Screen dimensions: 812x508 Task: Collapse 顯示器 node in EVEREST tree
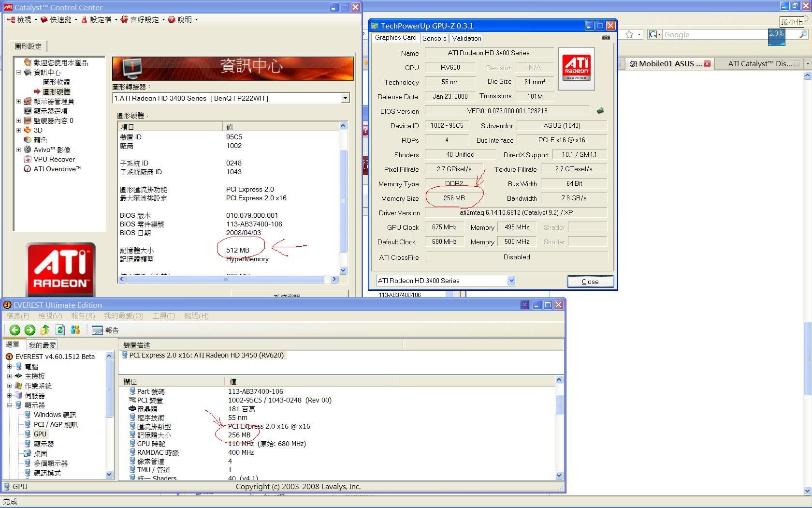(x=9, y=405)
